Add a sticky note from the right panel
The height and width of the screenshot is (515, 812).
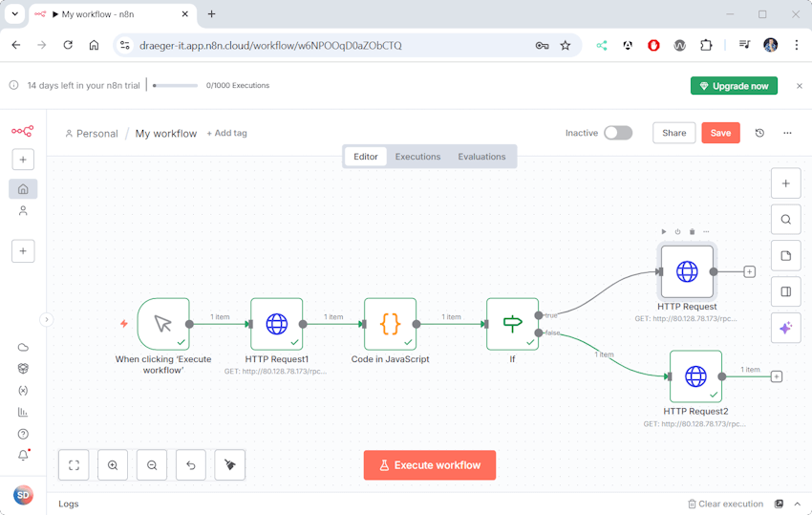tap(785, 256)
